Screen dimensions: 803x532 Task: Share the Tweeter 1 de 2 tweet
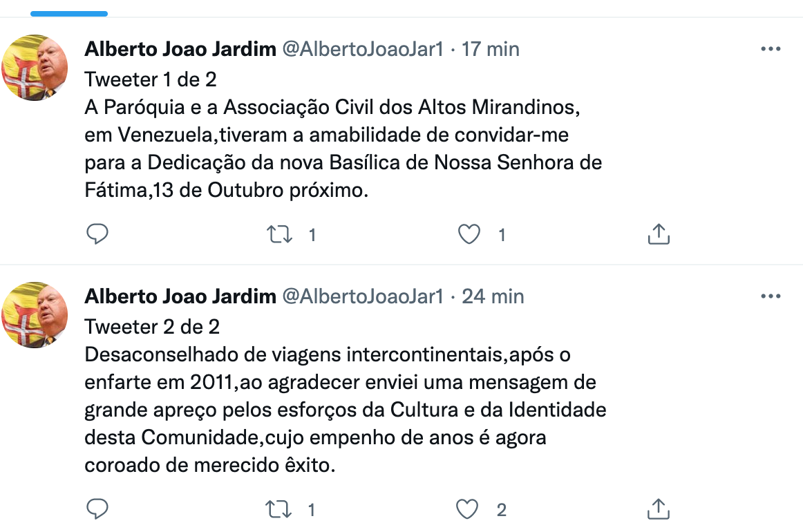coord(659,234)
